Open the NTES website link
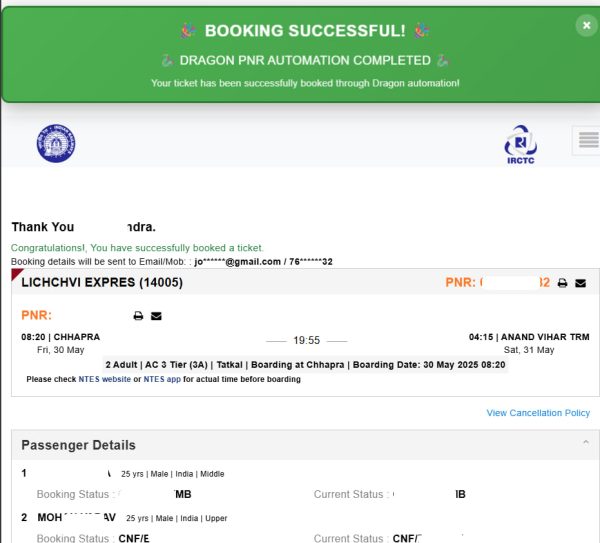This screenshot has width=600, height=543. (104, 379)
